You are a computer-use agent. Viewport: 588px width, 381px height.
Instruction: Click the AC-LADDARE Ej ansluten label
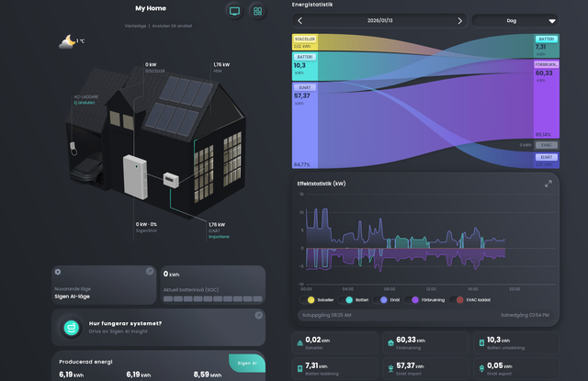click(x=85, y=100)
